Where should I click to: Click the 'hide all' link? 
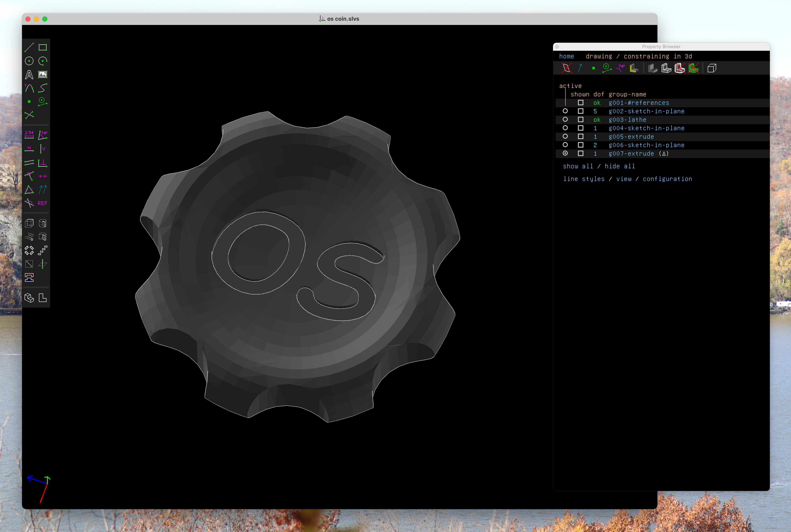click(x=620, y=166)
